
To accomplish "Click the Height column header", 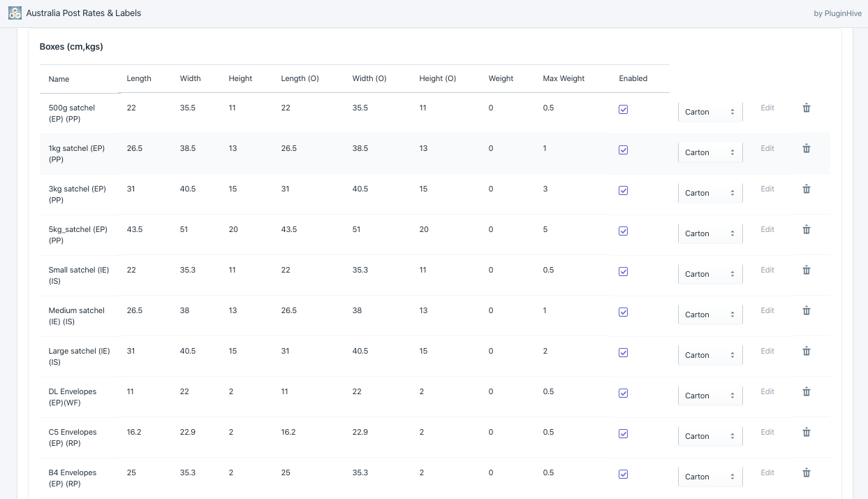I will click(240, 78).
